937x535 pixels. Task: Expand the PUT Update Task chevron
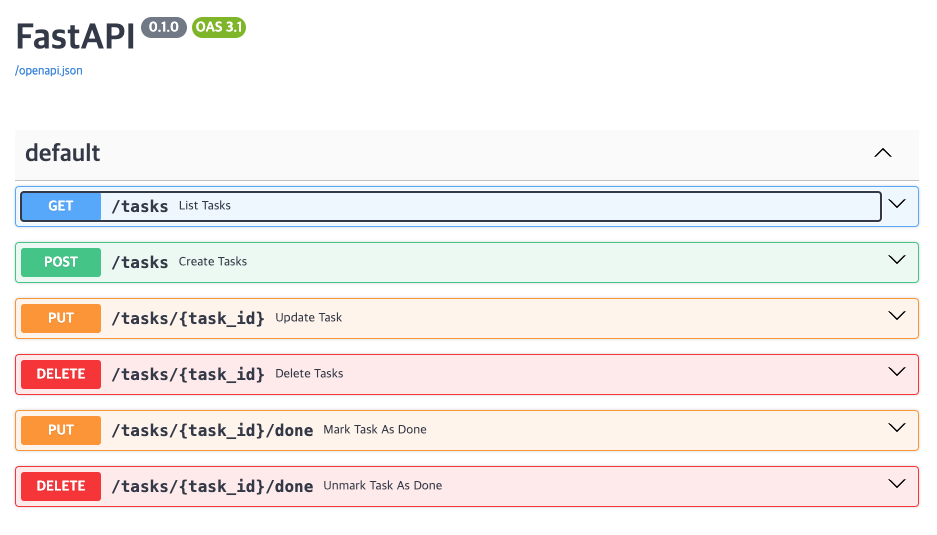point(897,316)
